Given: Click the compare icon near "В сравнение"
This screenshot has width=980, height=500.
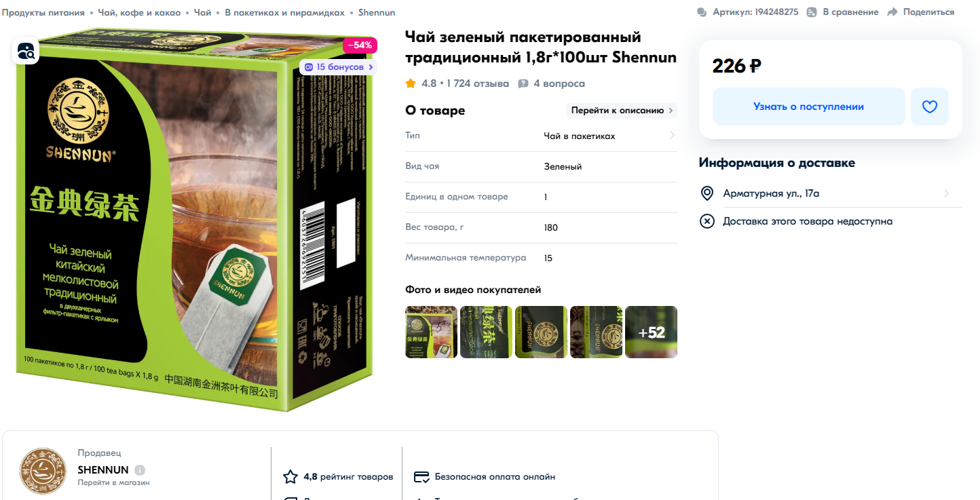Looking at the screenshot, I should tap(812, 12).
